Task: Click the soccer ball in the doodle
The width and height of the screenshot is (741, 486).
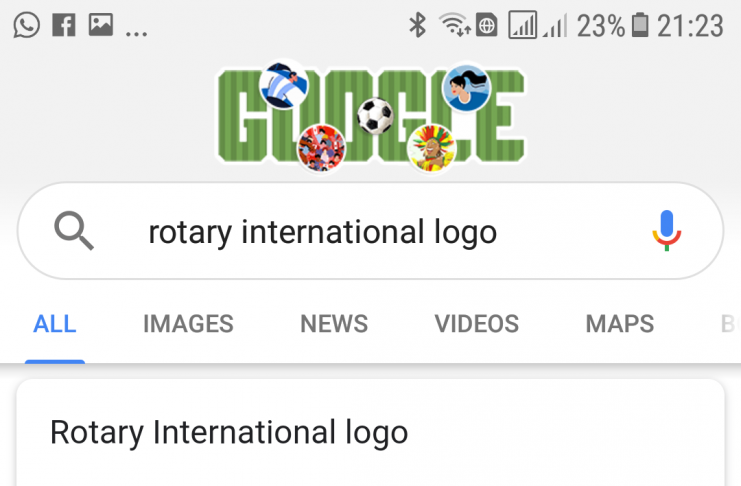Action: [375, 115]
